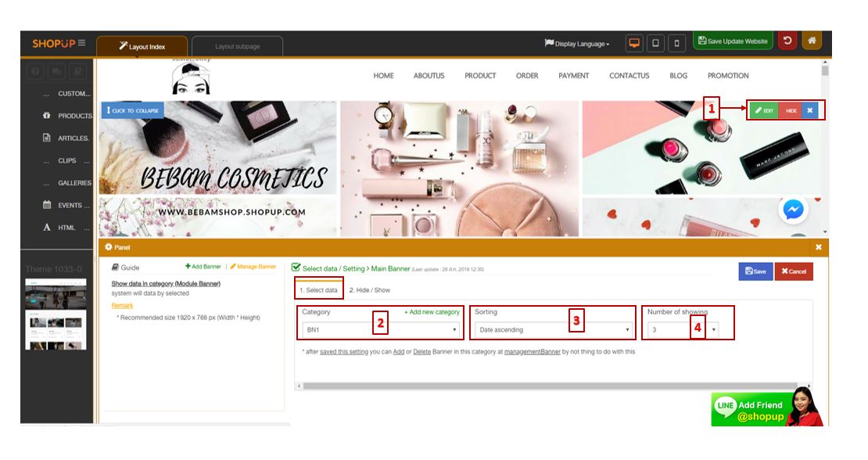Open PROMOTION in the site navigation
The image size is (868, 460).
[x=728, y=76]
